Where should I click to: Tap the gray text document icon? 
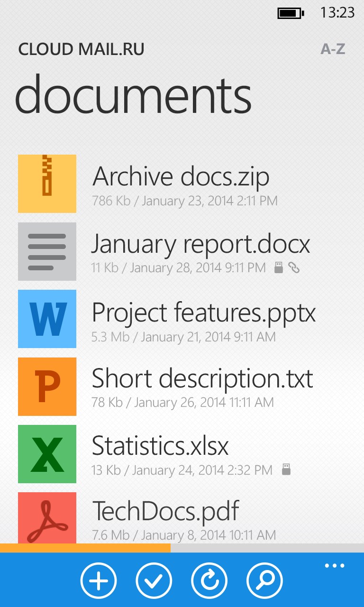47,251
